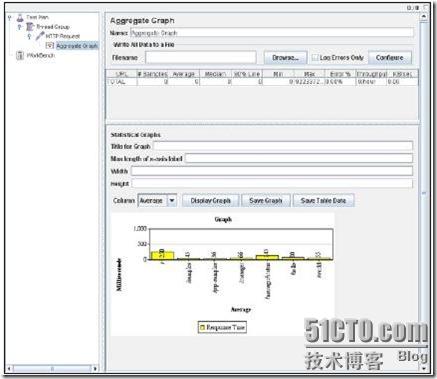Click the HTTP Request sampler icon

[40, 36]
